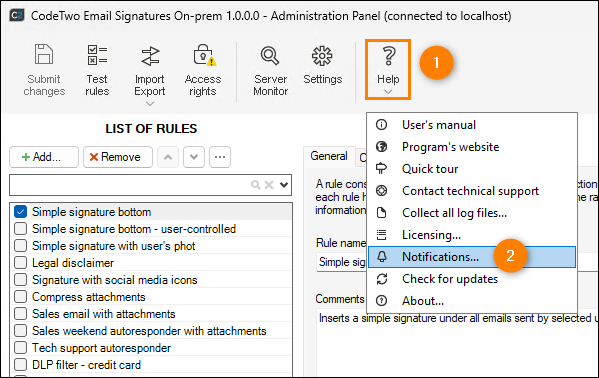
Task: Clear the rules search with X icon
Action: click(269, 185)
